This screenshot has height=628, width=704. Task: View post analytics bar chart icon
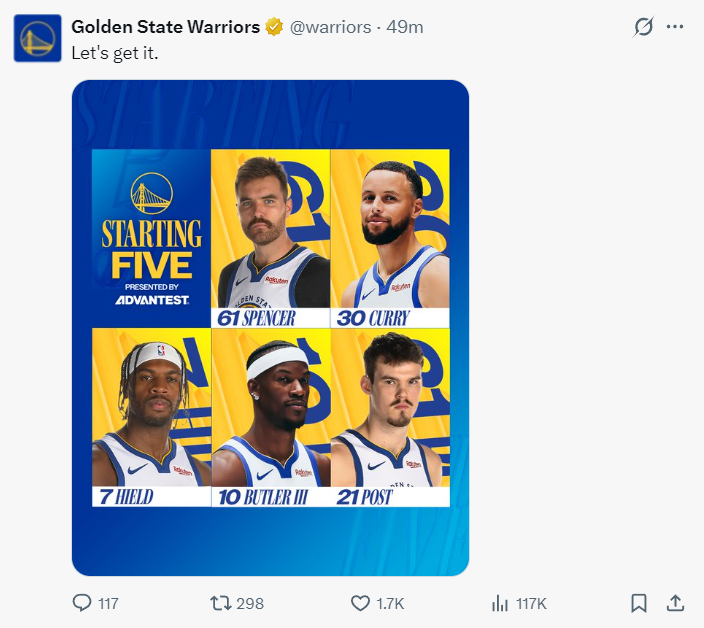click(x=500, y=603)
